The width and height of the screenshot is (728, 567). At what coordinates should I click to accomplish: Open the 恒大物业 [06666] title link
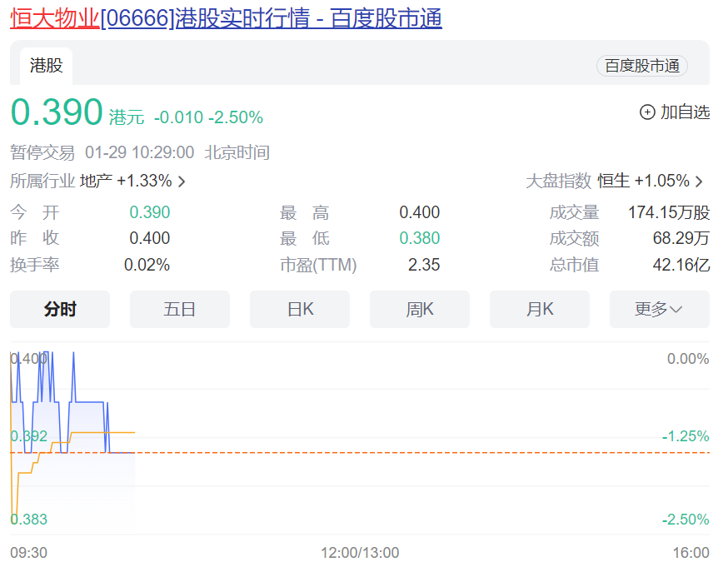[225, 18]
